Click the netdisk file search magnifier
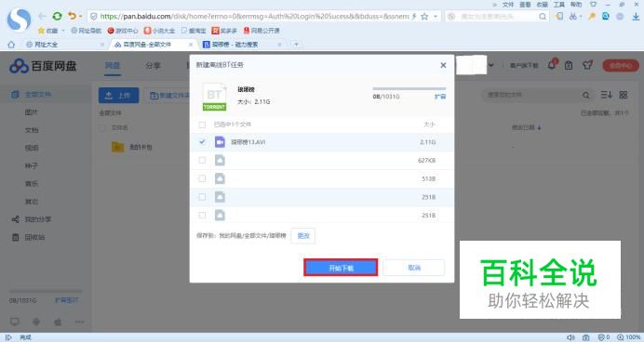Image resolution: width=644 pixels, height=342 pixels. 586,95
